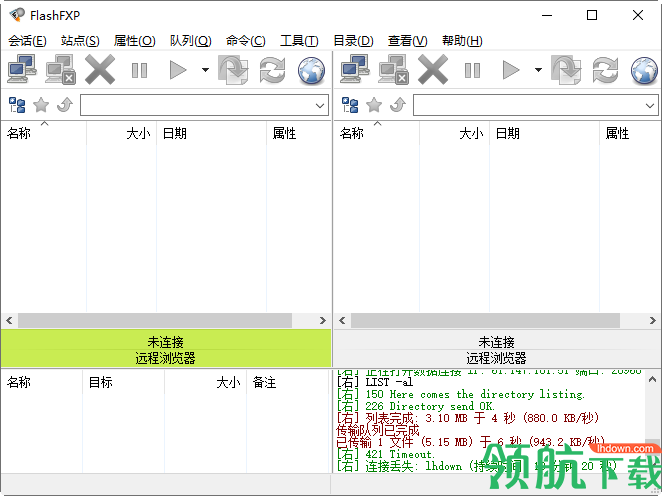
Task: Click the right pane transfer files icon
Action: tap(567, 70)
